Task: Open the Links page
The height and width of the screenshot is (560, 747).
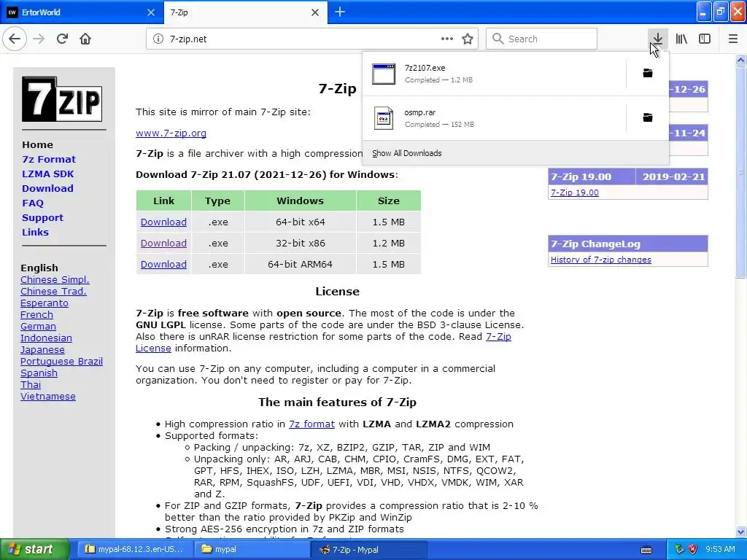Action: click(35, 232)
